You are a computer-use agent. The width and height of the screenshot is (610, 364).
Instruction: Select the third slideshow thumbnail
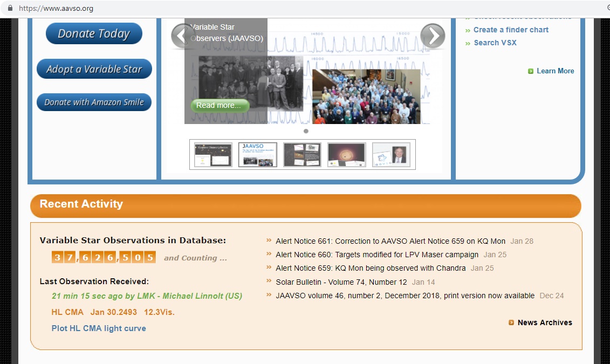tap(302, 155)
